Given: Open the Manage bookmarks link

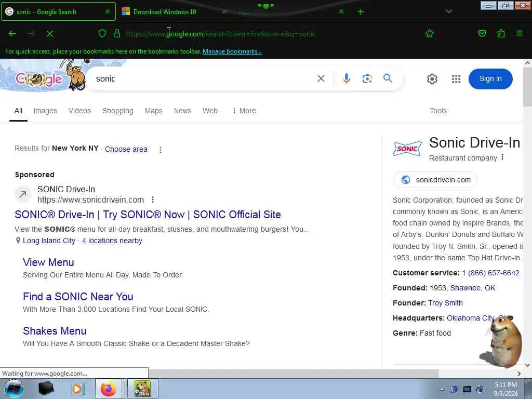Looking at the screenshot, I should pos(232,51).
